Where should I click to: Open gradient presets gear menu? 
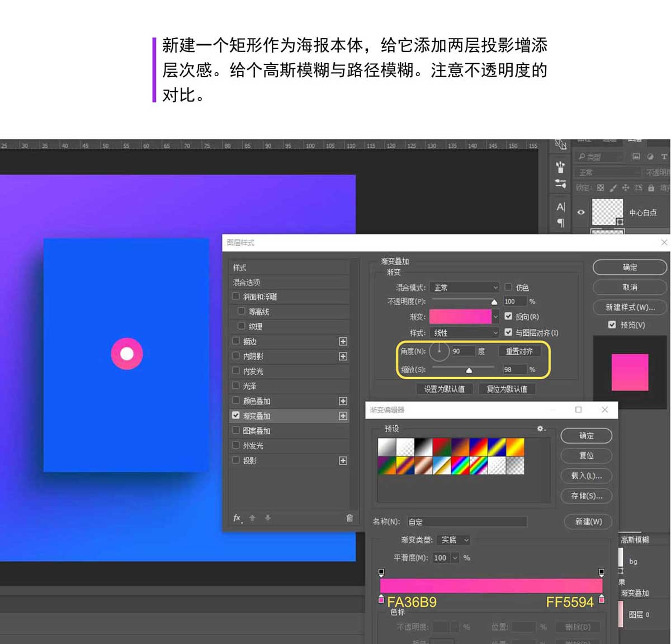coord(541,429)
